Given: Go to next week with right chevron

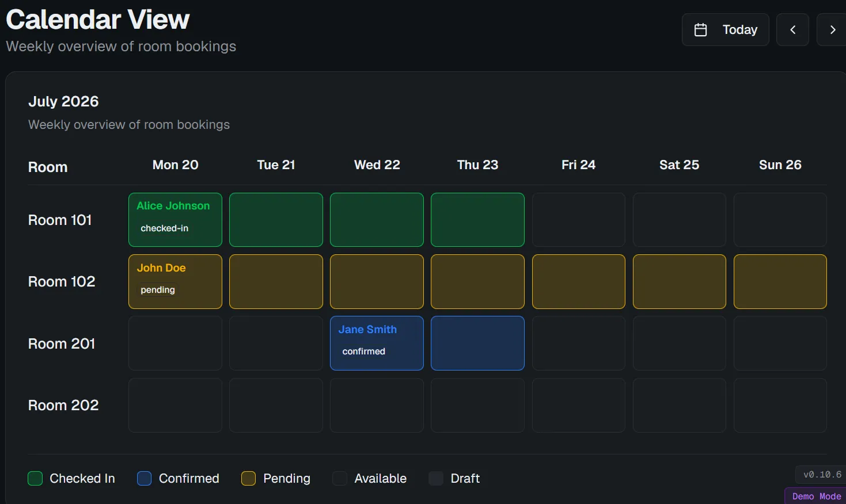Looking at the screenshot, I should [832, 29].
